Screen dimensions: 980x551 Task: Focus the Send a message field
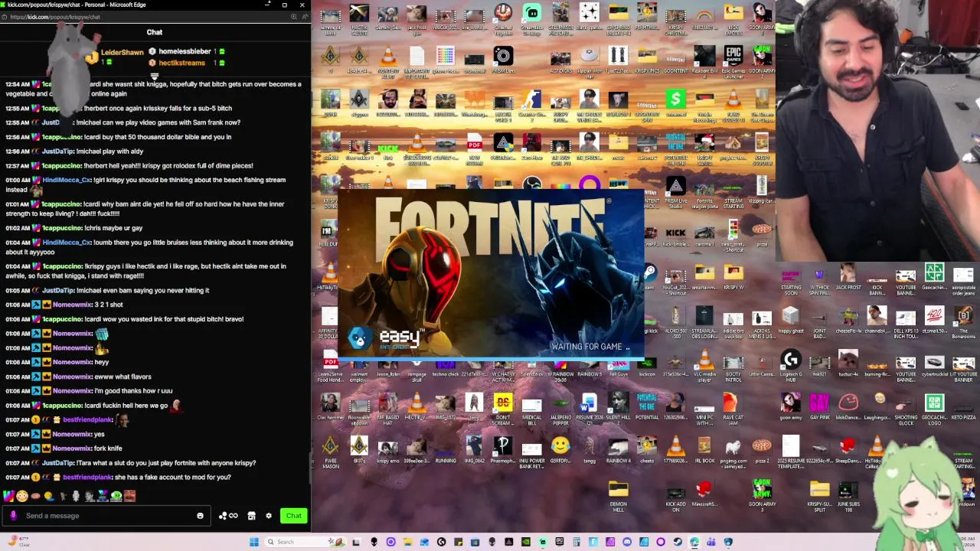[107, 516]
